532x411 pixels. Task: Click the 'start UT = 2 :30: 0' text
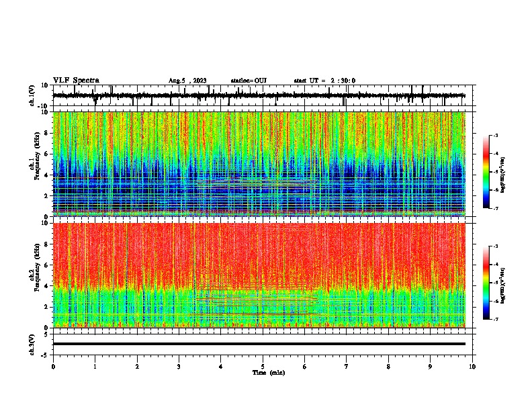(324, 81)
